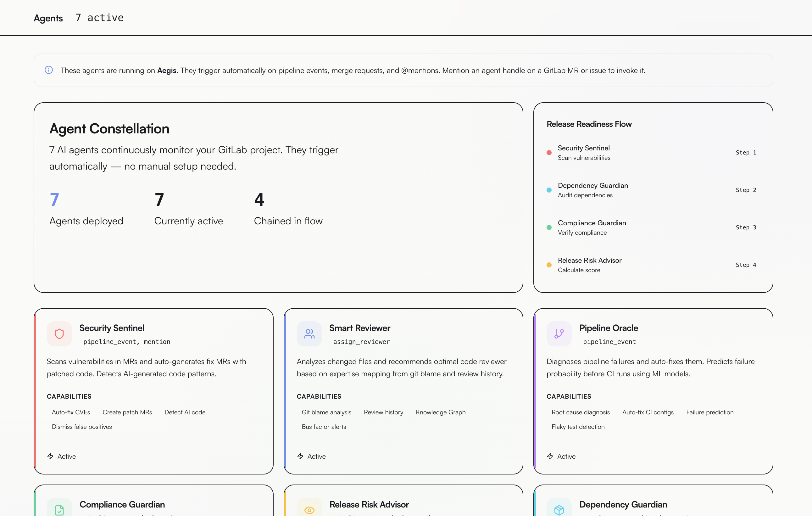Click the Security Sentinel Active lightning icon
812x516 pixels.
pyautogui.click(x=51, y=456)
